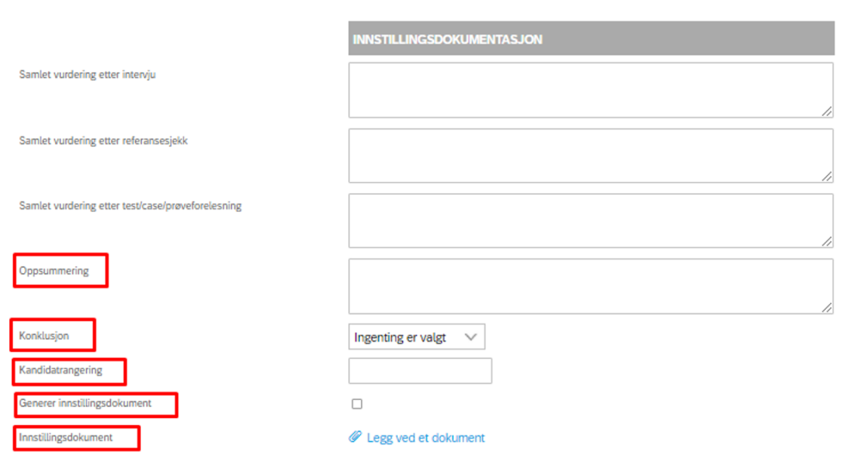Click the Kandidatrangering field label
Image resolution: width=868 pixels, height=461 pixels.
coord(60,370)
